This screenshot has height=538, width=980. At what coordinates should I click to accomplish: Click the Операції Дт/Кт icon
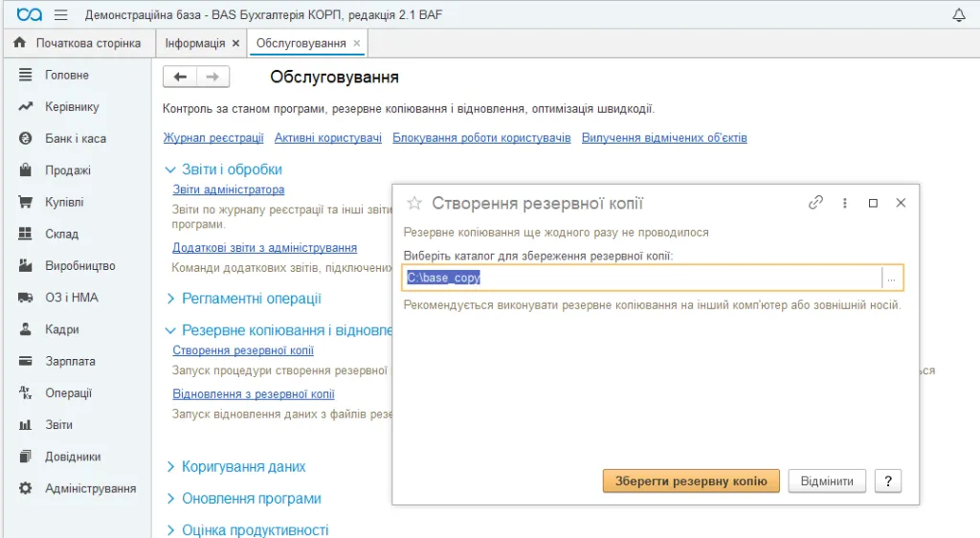tap(25, 393)
